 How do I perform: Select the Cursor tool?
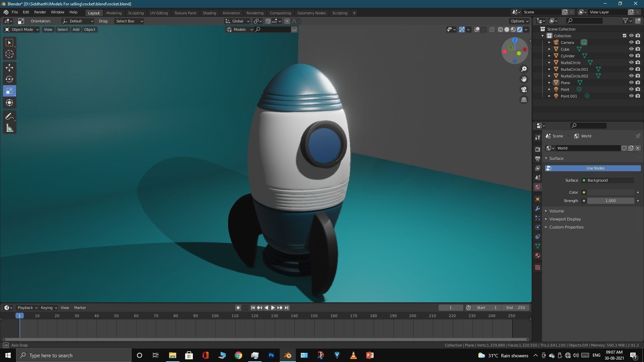pyautogui.click(x=9, y=54)
